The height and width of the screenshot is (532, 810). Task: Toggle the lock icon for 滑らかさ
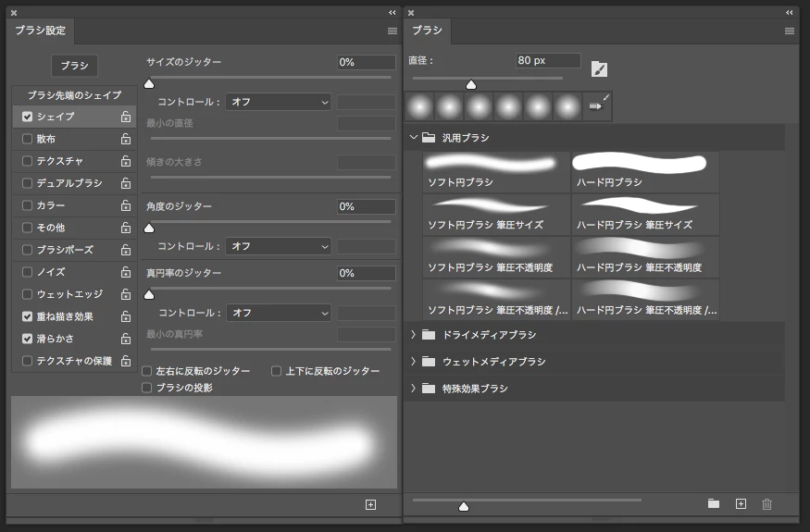coord(126,339)
